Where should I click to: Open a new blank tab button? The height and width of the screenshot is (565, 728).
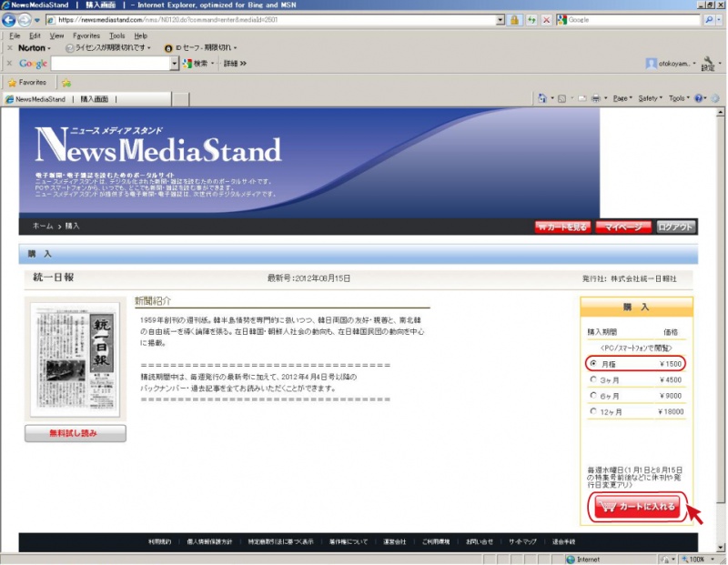180,99
